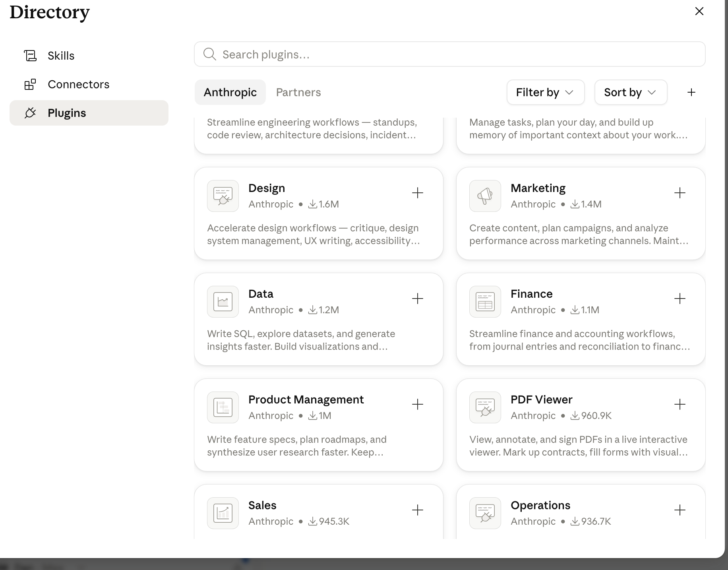
Task: Click the PDF Viewer plugin icon
Action: [485, 407]
